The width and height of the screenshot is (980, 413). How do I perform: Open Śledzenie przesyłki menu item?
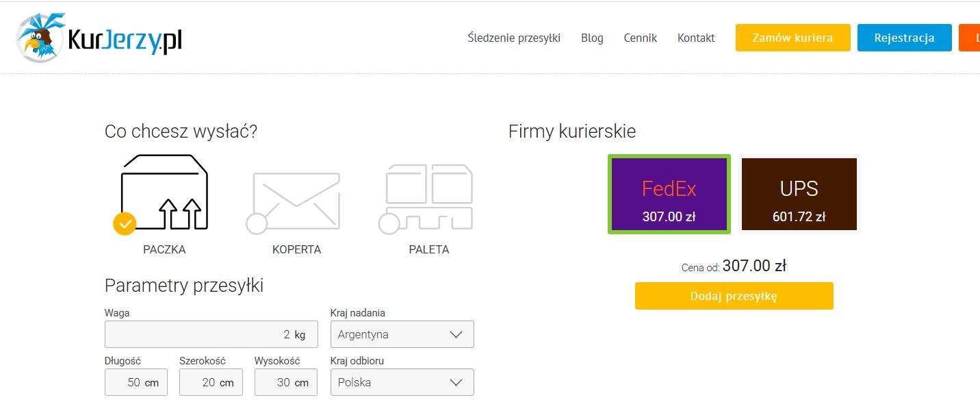tap(514, 38)
